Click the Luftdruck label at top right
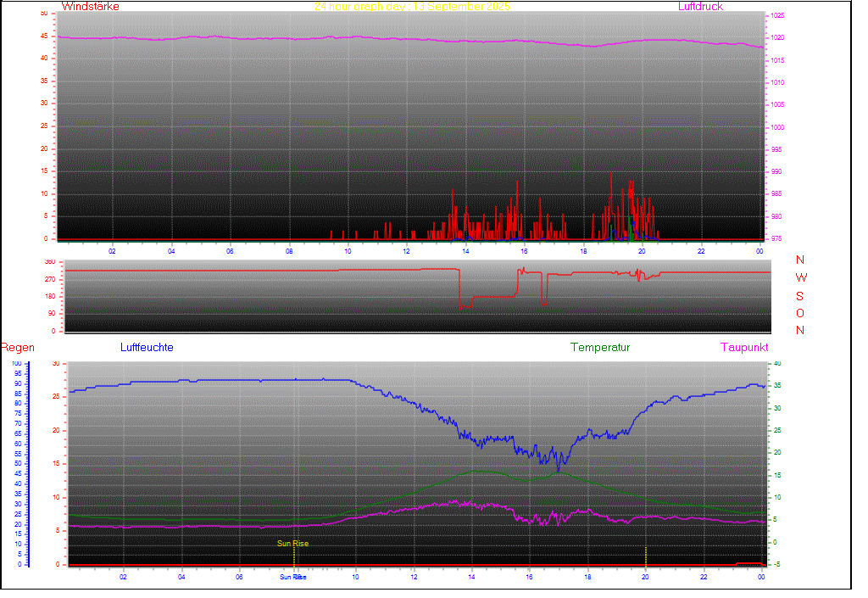Image resolution: width=868 pixels, height=598 pixels. (x=700, y=7)
